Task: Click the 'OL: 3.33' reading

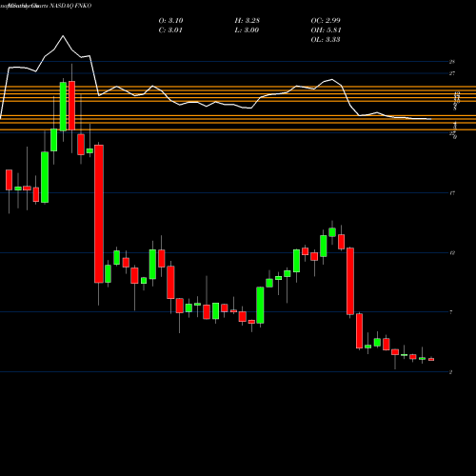Action: point(326,40)
